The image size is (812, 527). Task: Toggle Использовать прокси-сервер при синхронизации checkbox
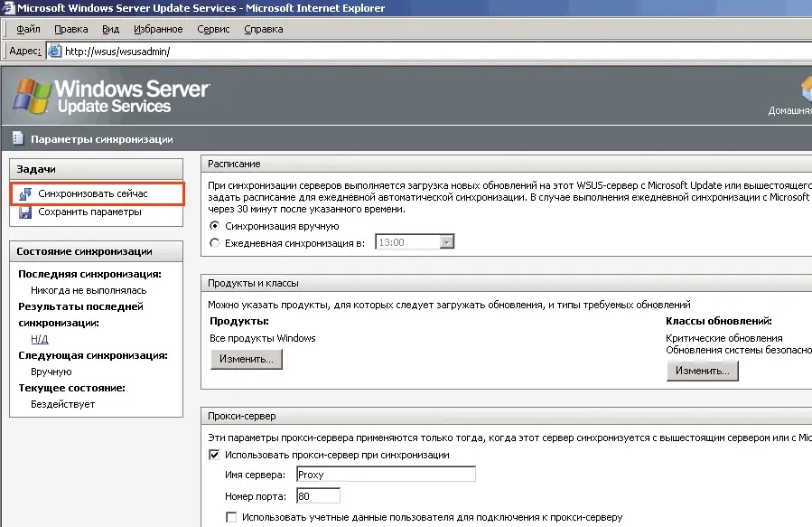214,455
